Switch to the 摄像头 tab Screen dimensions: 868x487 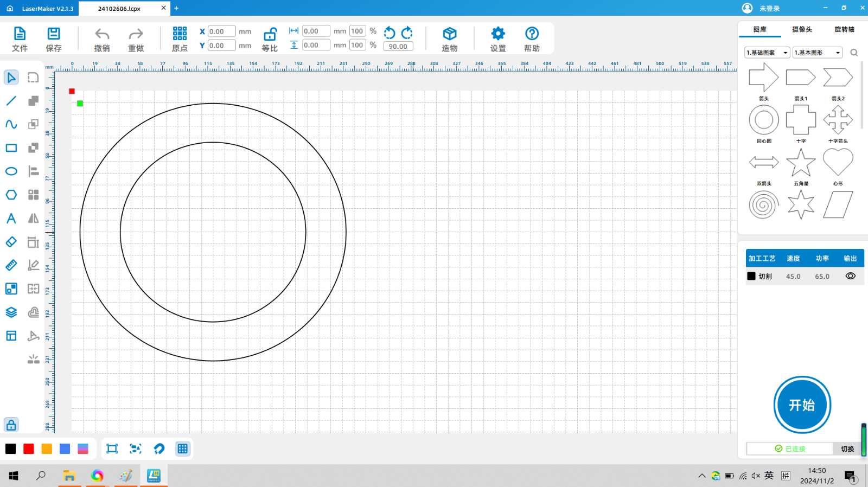point(802,29)
